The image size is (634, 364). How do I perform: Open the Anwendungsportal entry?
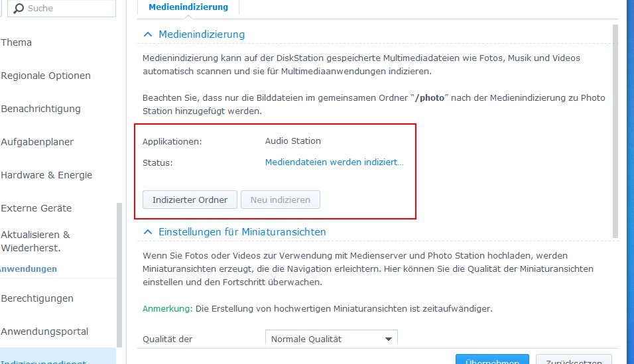[x=44, y=332]
